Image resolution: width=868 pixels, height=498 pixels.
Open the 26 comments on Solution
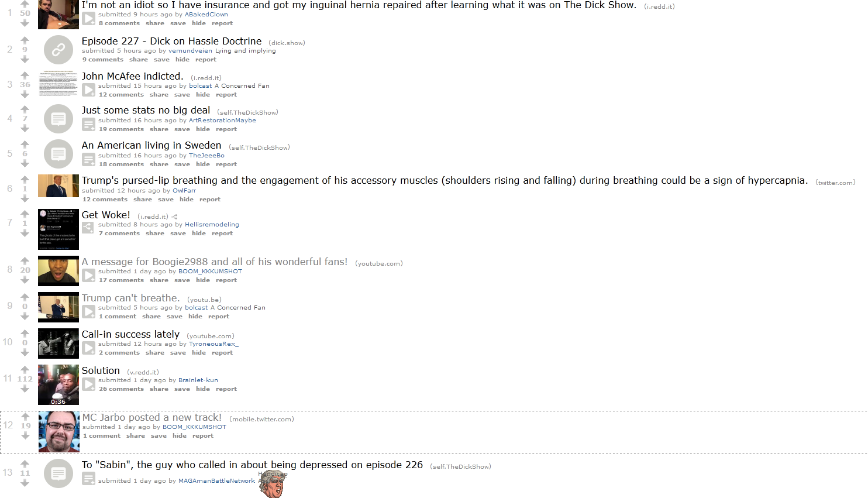[x=121, y=389]
